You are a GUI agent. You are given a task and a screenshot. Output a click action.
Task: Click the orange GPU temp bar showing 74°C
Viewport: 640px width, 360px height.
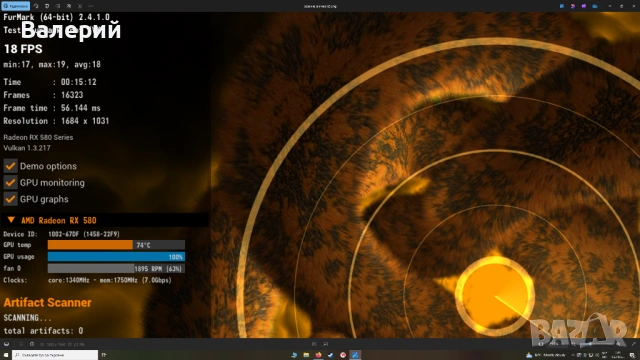pos(116,245)
